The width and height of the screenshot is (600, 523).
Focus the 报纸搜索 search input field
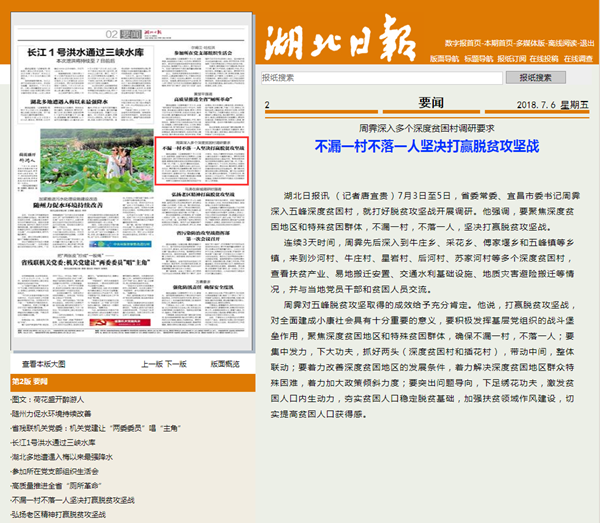[x=382, y=78]
